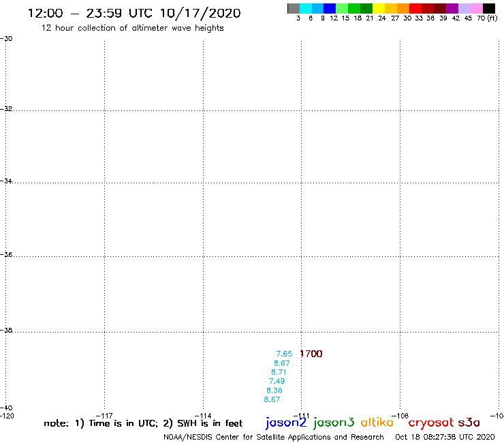Click the 1700 time label
The image size is (504, 443).
(311, 354)
